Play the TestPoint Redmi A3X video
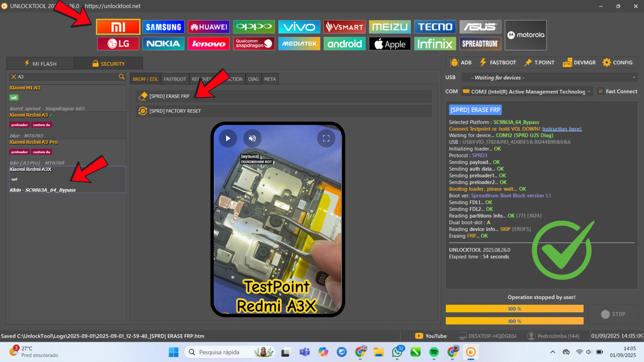Image resolution: width=644 pixels, height=362 pixels. pyautogui.click(x=228, y=138)
